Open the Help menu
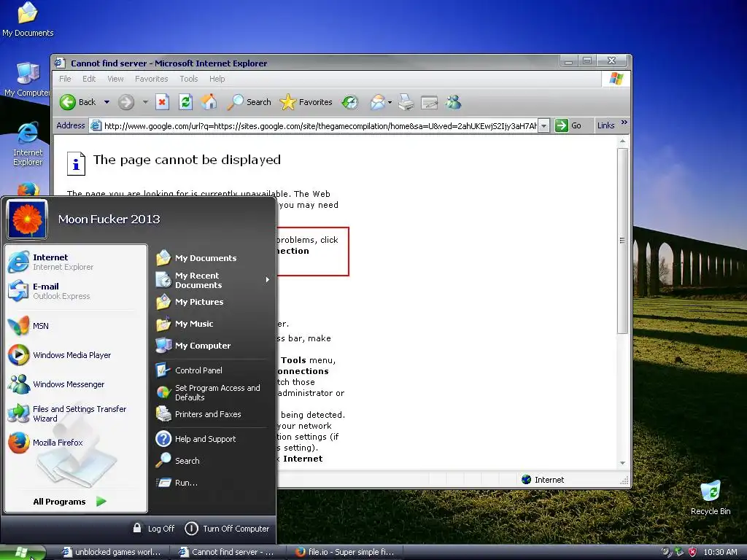The image size is (747, 560). [217, 79]
